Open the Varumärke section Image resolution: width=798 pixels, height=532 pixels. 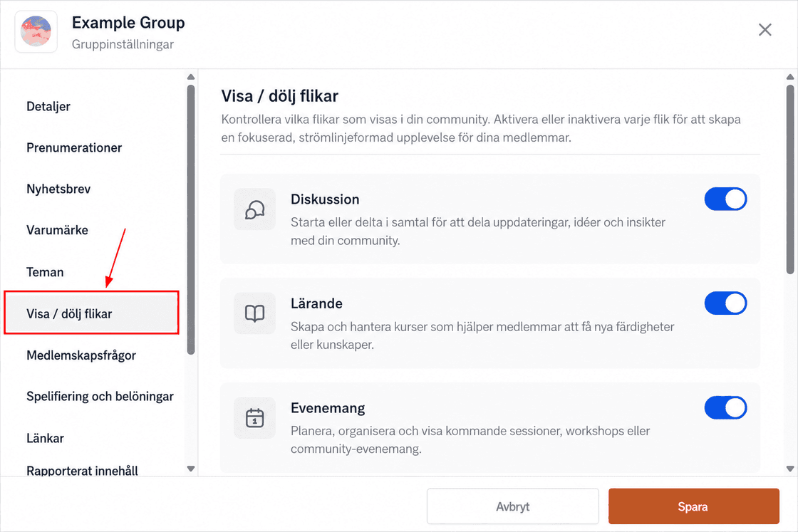click(58, 230)
